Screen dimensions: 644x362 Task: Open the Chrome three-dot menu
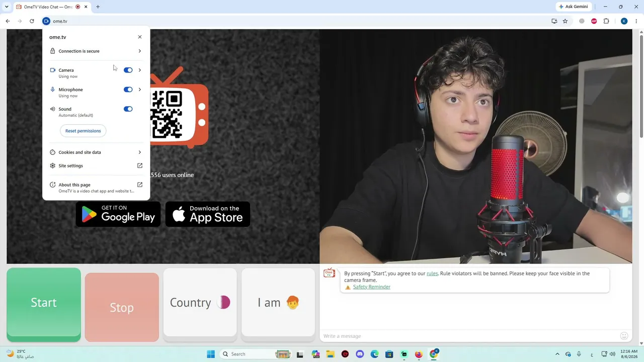(636, 21)
